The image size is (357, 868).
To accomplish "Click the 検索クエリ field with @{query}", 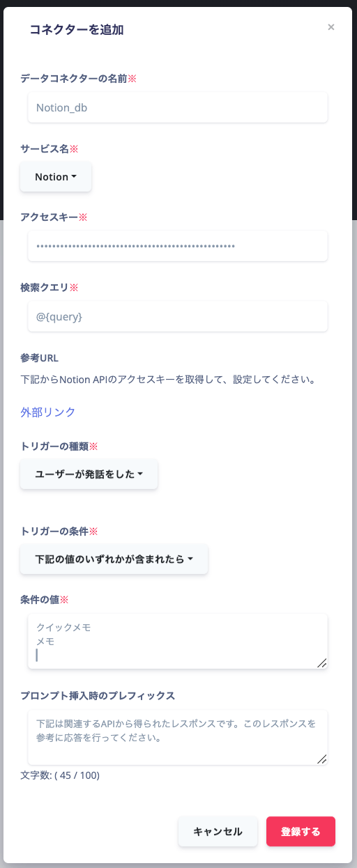I will (178, 316).
